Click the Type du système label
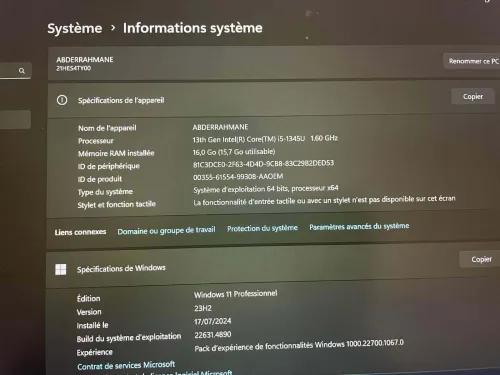 tap(105, 192)
